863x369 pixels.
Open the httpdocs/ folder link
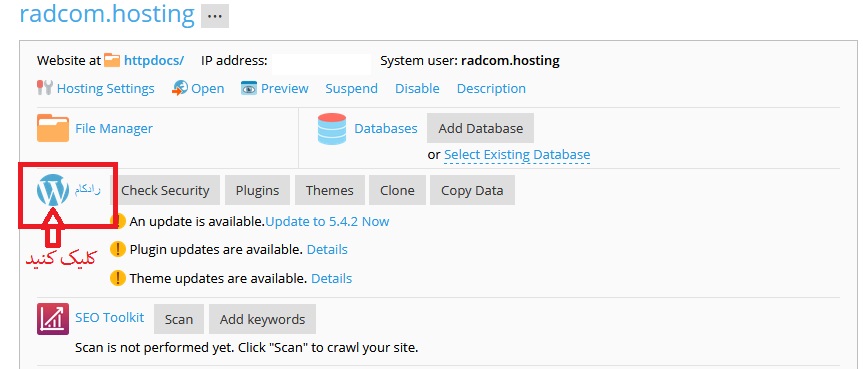(154, 61)
